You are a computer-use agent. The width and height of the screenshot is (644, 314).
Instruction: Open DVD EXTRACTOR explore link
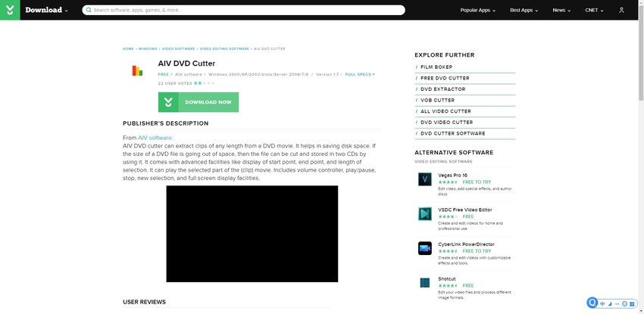(442, 89)
